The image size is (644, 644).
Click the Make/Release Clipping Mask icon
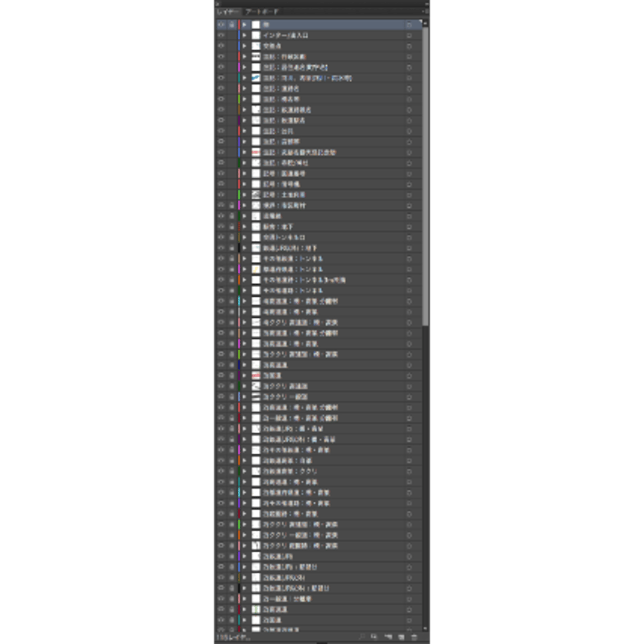(x=374, y=637)
